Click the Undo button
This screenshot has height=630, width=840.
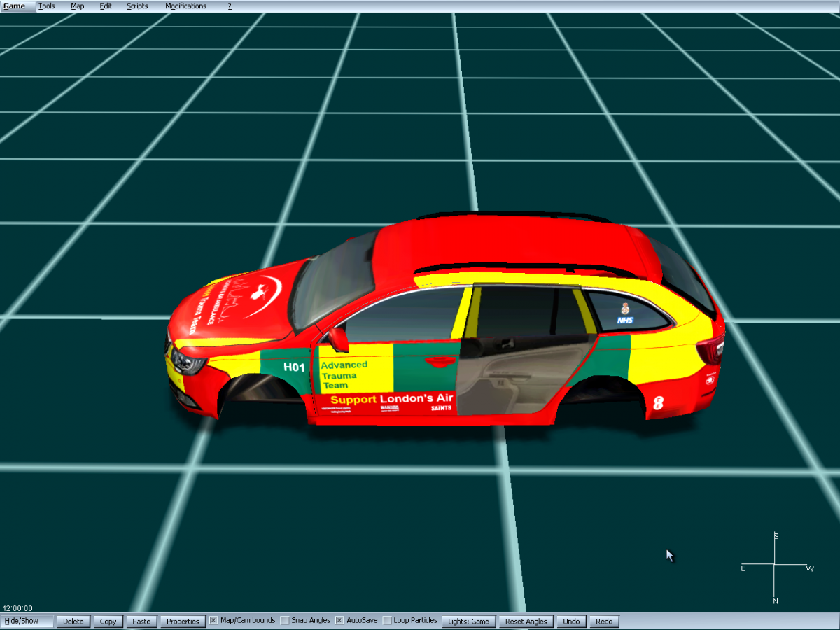coord(572,621)
